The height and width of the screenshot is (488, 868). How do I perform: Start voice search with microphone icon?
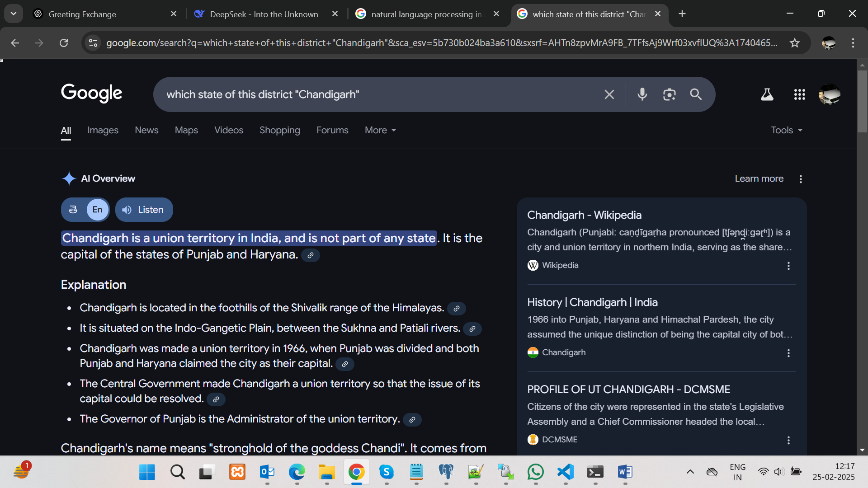tap(642, 94)
